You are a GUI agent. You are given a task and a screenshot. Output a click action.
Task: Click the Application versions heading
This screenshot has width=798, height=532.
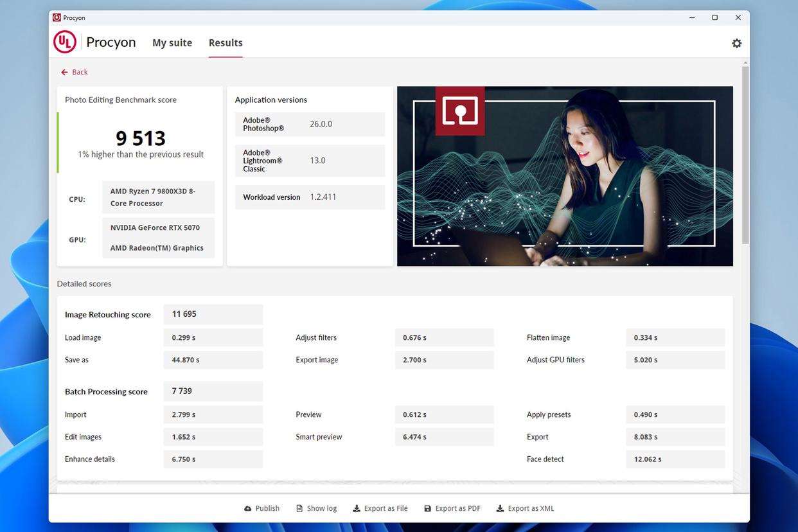point(271,100)
